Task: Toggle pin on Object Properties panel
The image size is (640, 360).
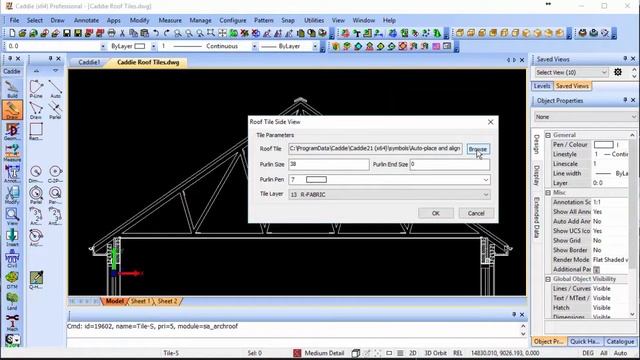Action: pos(625,100)
